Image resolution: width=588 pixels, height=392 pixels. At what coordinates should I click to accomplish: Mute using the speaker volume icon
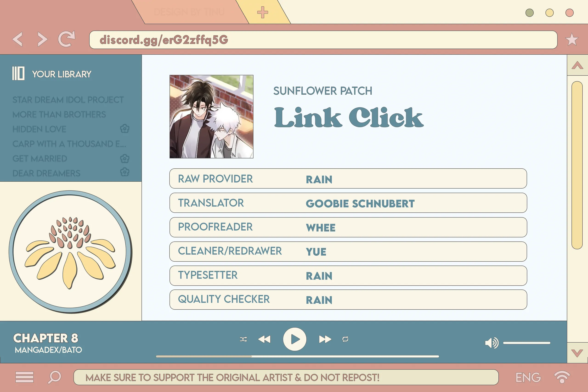pyautogui.click(x=491, y=343)
